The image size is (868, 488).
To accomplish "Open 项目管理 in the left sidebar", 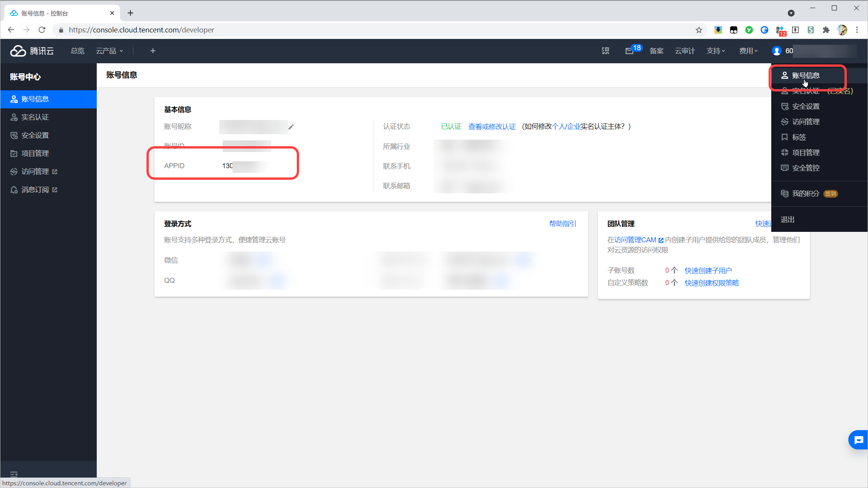I will tap(35, 154).
